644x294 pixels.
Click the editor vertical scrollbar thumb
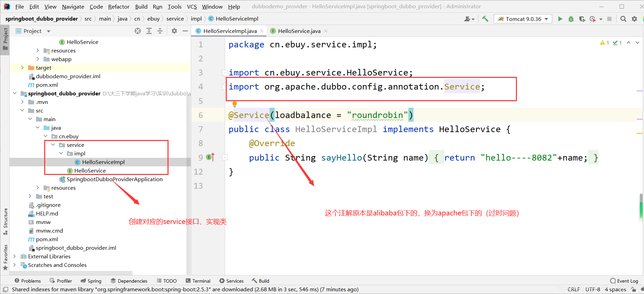pyautogui.click(x=641, y=206)
